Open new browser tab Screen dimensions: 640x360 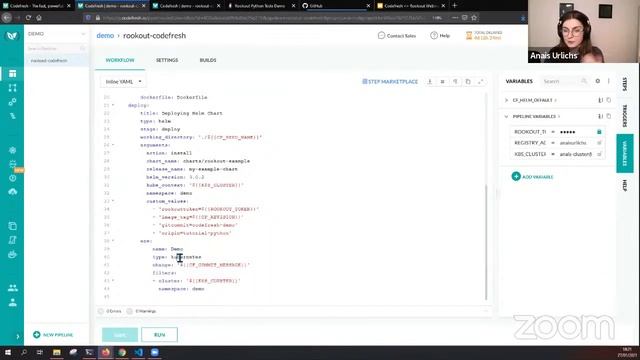point(454,6)
